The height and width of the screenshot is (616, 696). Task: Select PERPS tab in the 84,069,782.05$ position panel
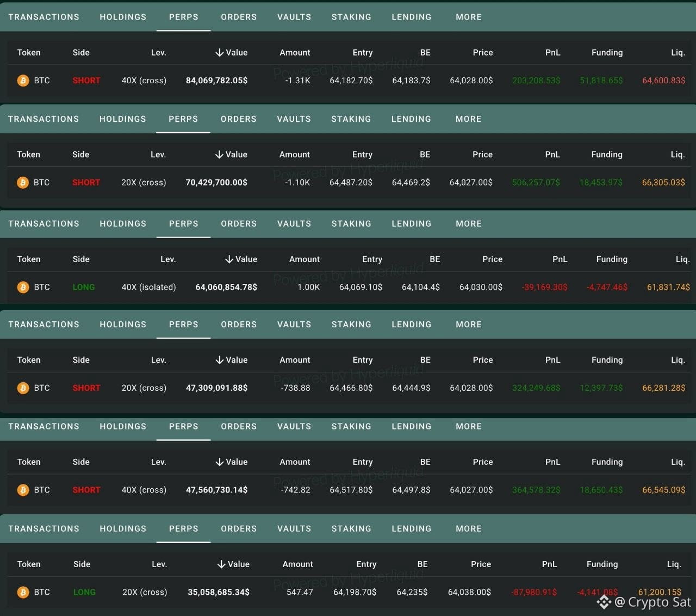pyautogui.click(x=184, y=17)
